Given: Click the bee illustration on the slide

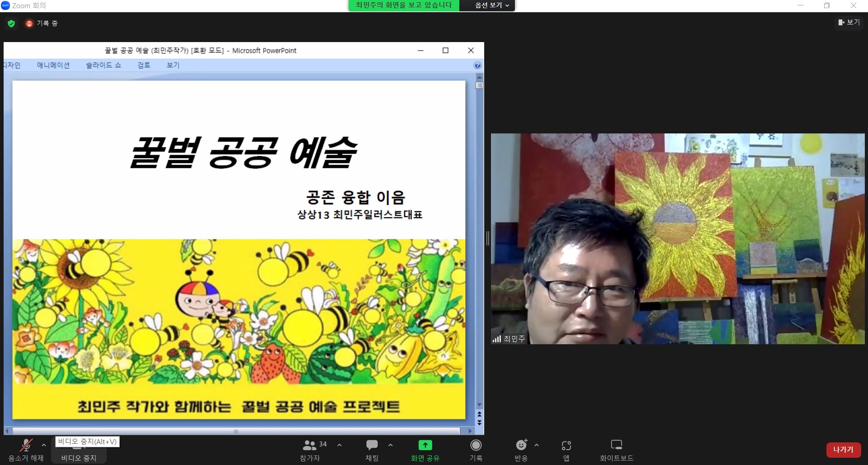Looking at the screenshot, I should click(x=239, y=311).
